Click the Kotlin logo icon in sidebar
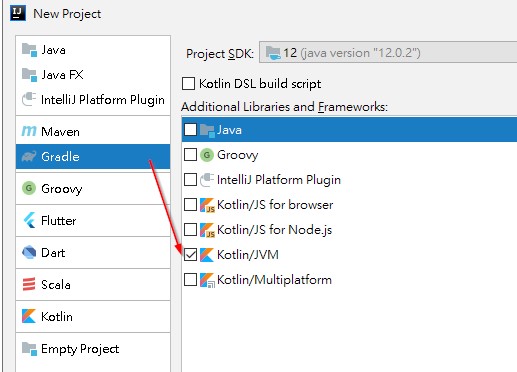The height and width of the screenshot is (372, 517). (29, 316)
